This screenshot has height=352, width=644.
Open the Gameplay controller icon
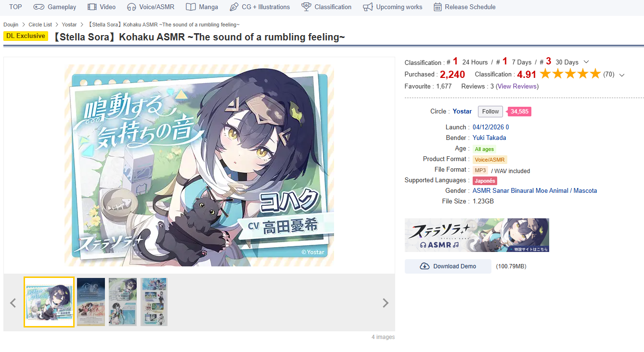point(39,7)
